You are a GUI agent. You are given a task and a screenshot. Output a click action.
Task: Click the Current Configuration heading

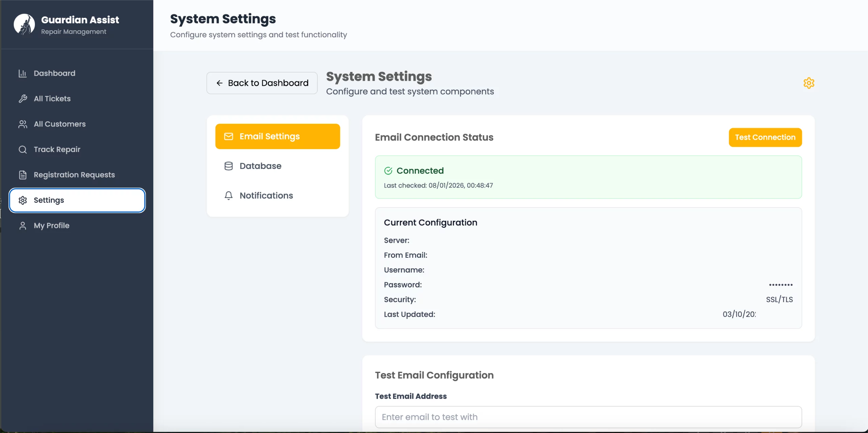pos(431,222)
